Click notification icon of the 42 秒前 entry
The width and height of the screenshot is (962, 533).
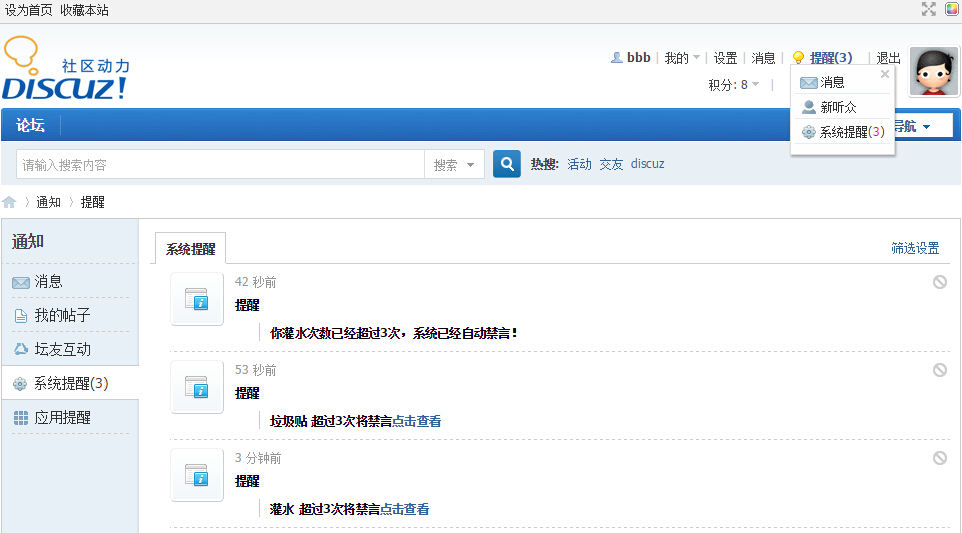[197, 299]
